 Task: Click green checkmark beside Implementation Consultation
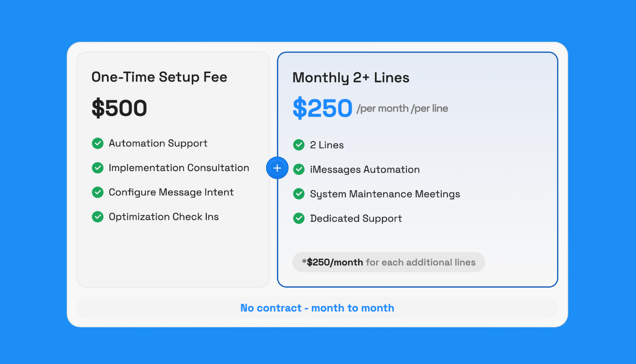point(98,167)
